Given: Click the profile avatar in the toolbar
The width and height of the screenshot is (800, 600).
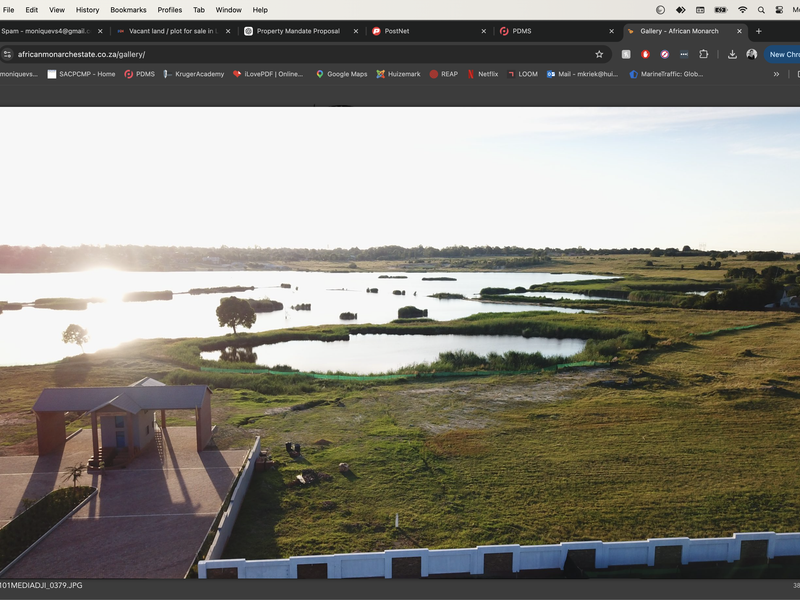Looking at the screenshot, I should coord(751,54).
